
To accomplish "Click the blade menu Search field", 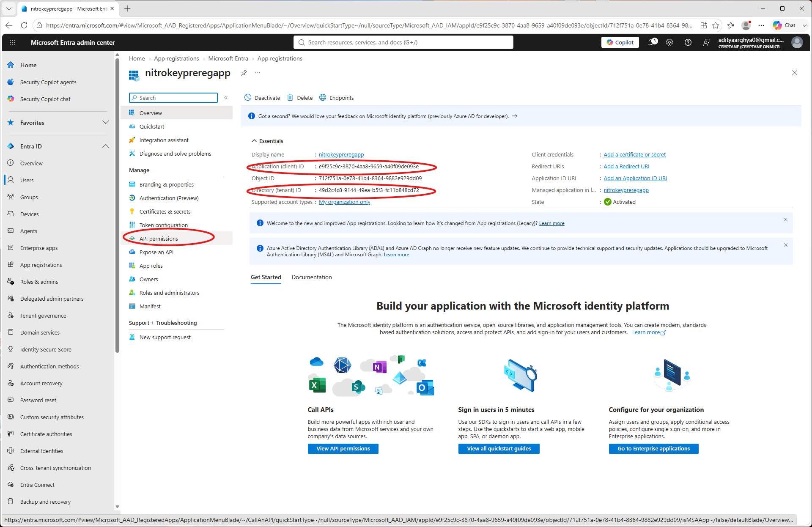I will click(173, 98).
